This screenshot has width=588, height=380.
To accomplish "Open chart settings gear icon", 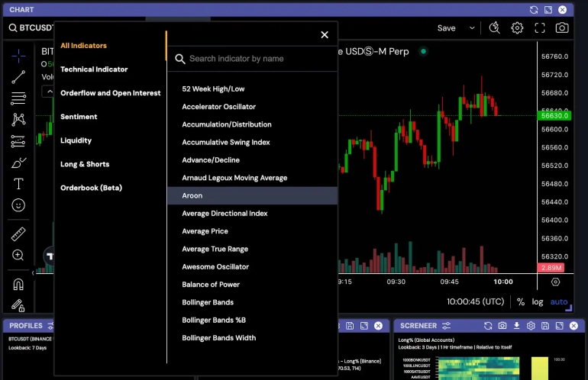I will pos(517,27).
